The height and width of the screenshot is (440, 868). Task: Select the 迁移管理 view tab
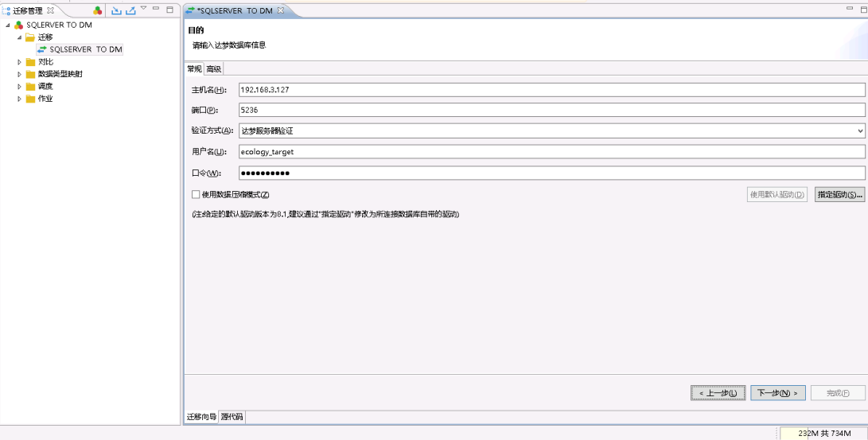pyautogui.click(x=28, y=10)
